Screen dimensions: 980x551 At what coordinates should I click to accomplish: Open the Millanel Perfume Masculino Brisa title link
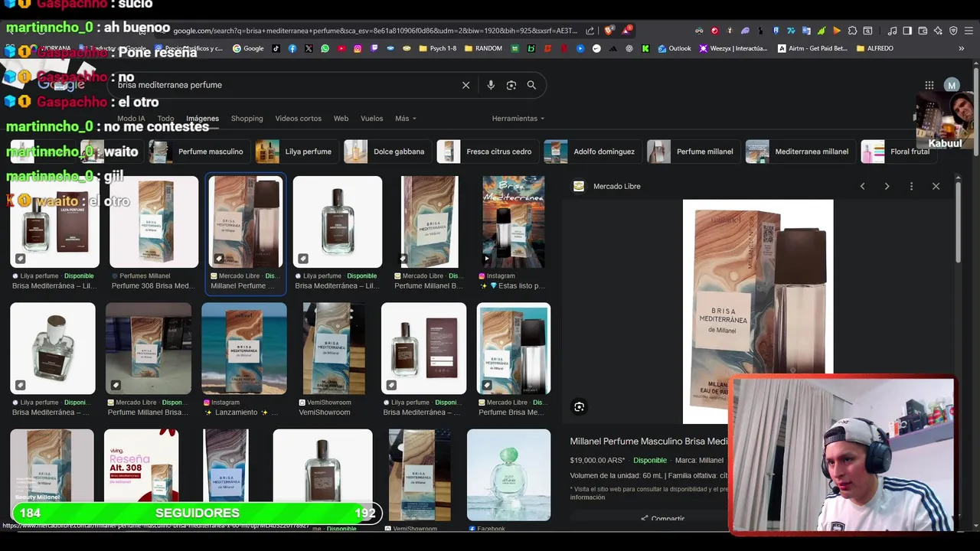click(x=648, y=442)
